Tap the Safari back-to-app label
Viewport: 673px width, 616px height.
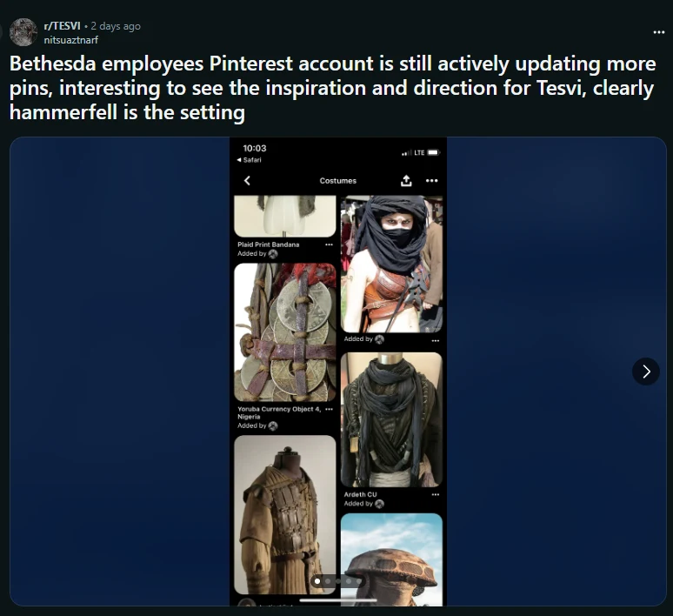(x=250, y=160)
